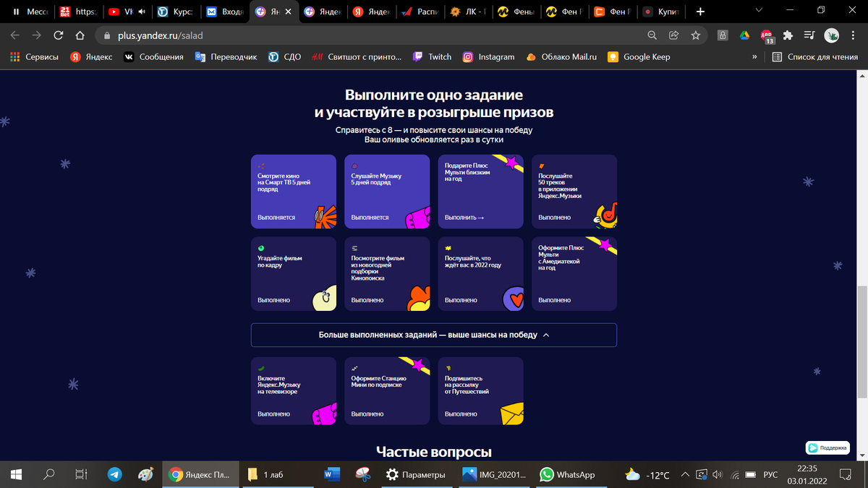Screen dimensions: 868x488
Task: Open the share page icon in address bar
Action: click(673, 35)
